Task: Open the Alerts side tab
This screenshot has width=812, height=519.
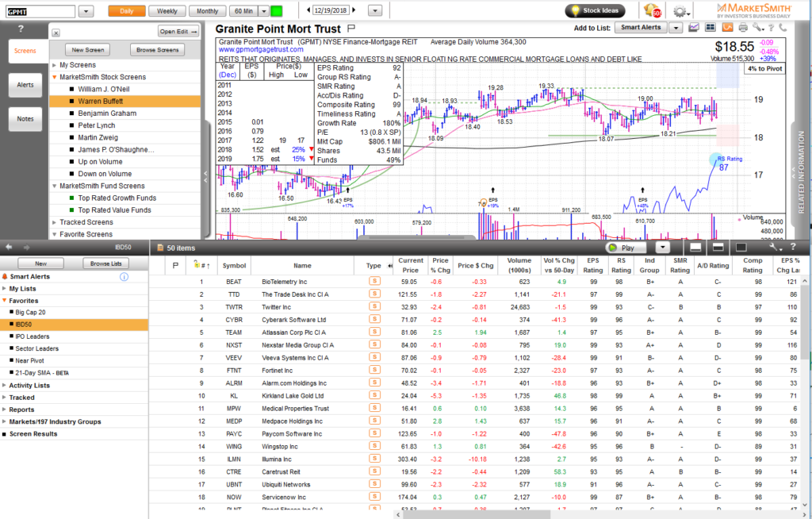Action: (x=25, y=84)
